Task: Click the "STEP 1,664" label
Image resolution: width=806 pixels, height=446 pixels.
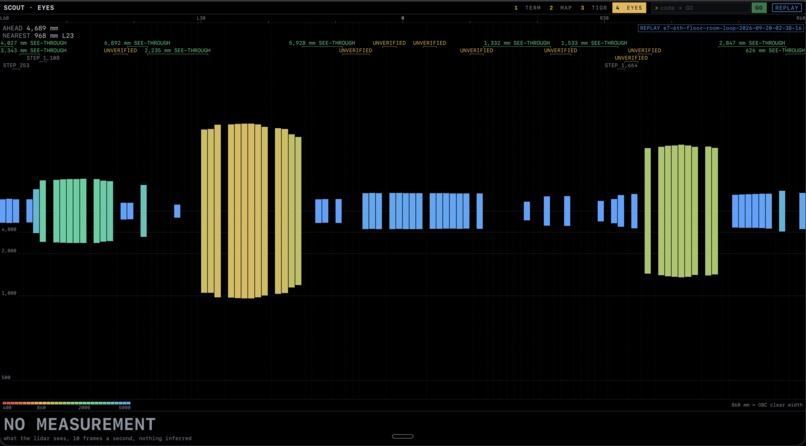Action: (621, 65)
